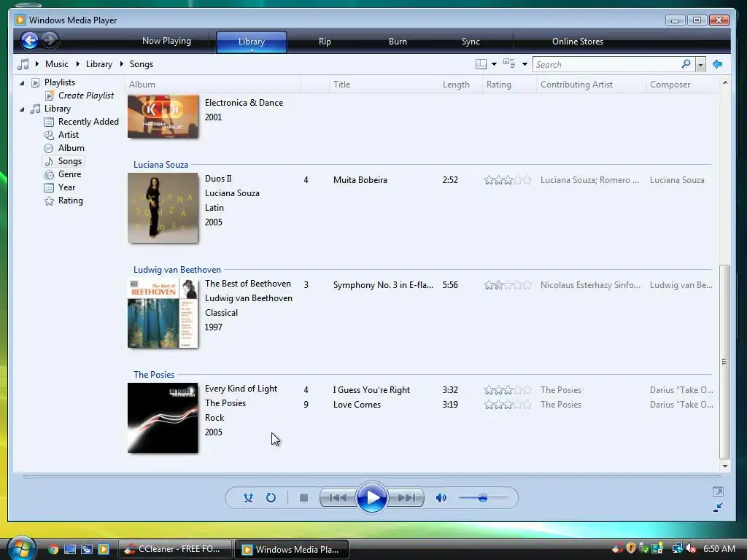Skip to the previous track
This screenshot has width=747, height=560.
(338, 497)
